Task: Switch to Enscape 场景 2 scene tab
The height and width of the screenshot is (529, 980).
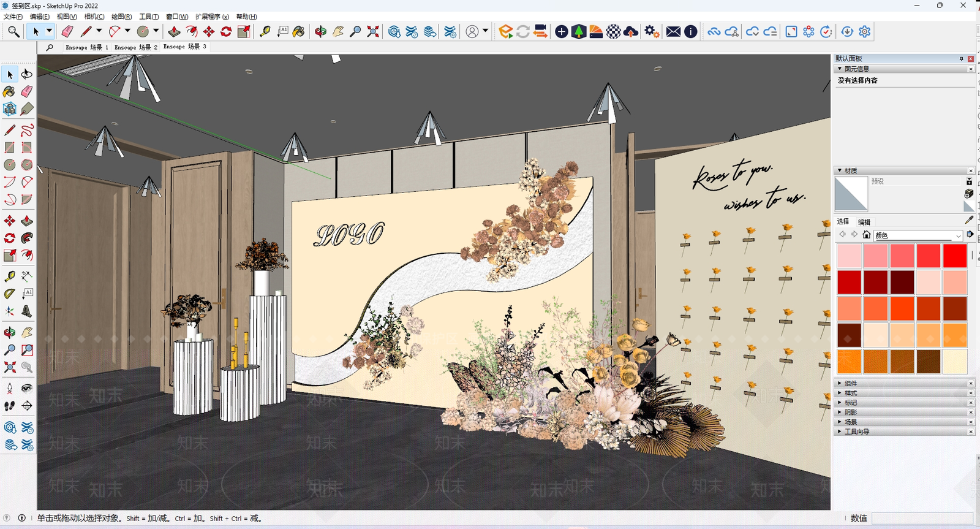Action: 136,47
